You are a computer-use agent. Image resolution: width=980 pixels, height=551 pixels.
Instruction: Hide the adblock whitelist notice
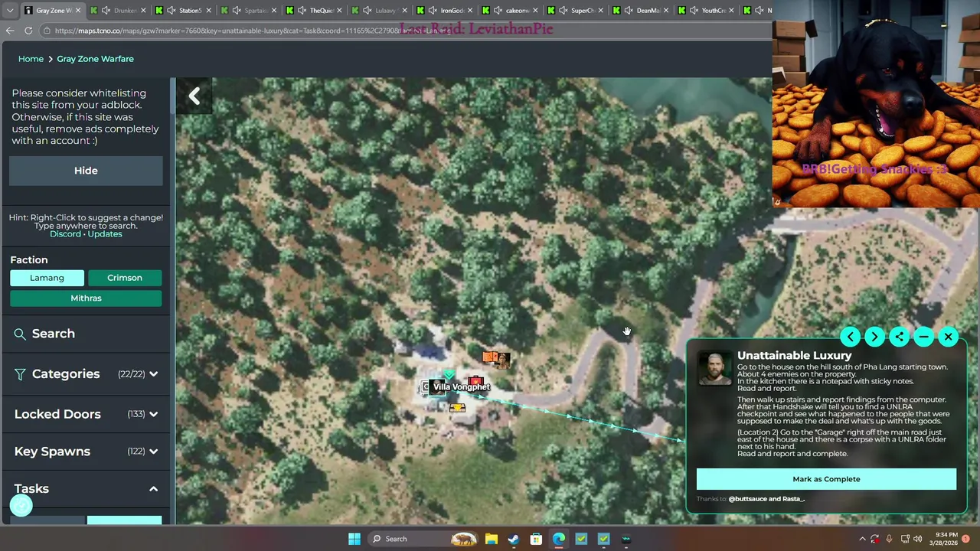[x=86, y=171]
